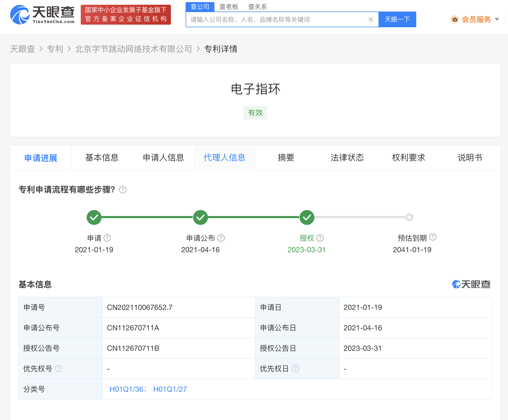The height and width of the screenshot is (420, 508).
Task: Clear search box using the × icon
Action: coord(370,19)
